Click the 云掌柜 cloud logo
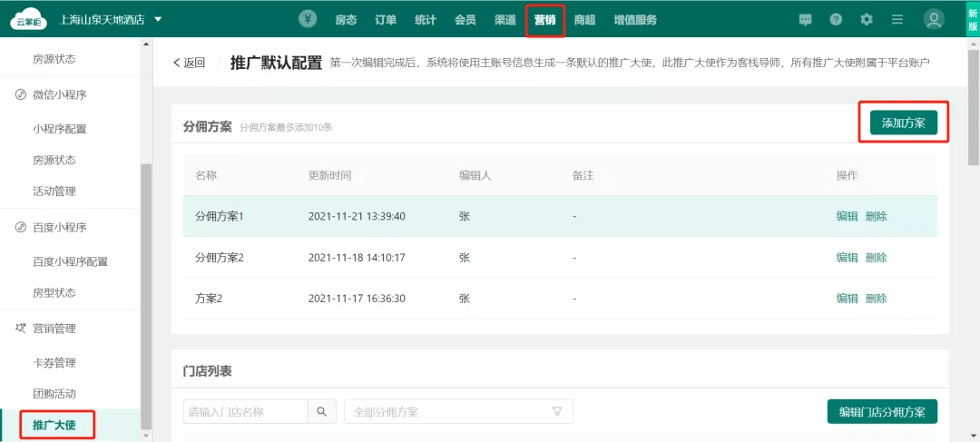The height and width of the screenshot is (442, 980). point(28,20)
